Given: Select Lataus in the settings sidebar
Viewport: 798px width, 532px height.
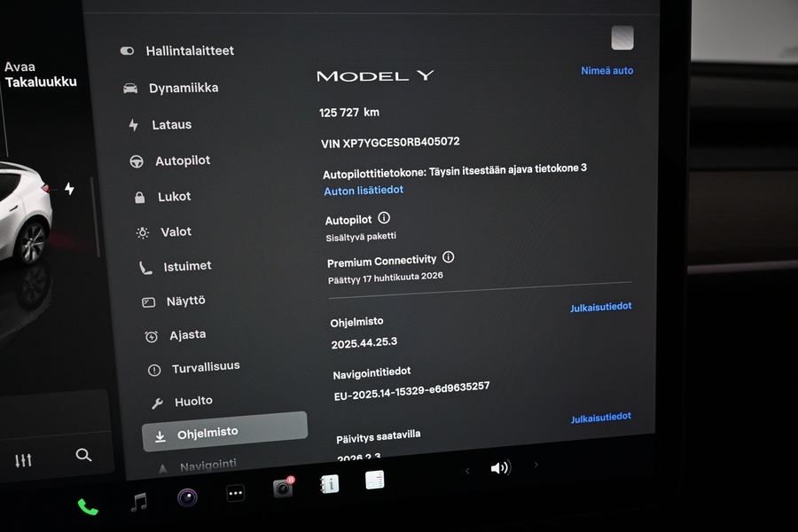Looking at the screenshot, I should point(173,124).
